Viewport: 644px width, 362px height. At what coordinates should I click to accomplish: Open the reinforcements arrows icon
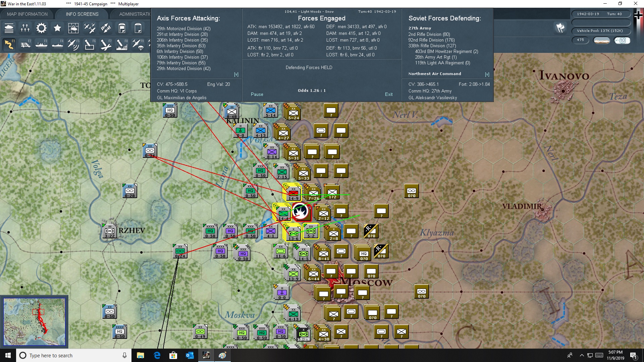(106, 28)
